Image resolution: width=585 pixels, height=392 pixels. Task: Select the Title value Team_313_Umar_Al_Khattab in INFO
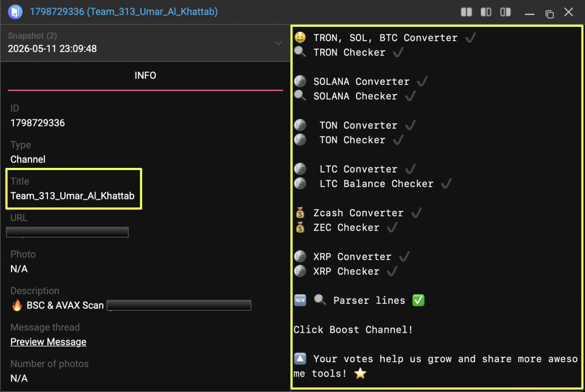(72, 196)
